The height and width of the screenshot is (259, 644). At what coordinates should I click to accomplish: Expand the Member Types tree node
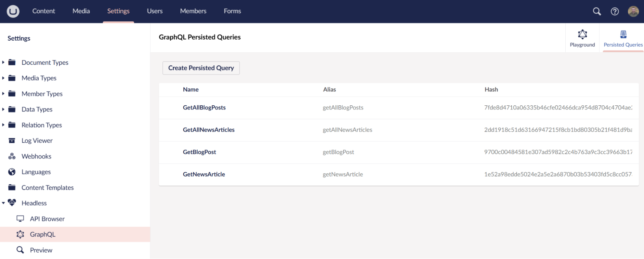3,94
